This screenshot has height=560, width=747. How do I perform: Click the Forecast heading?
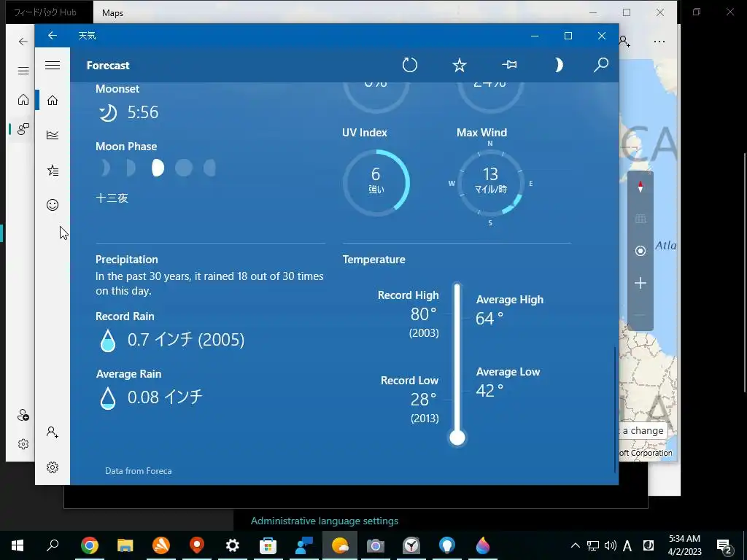click(108, 66)
